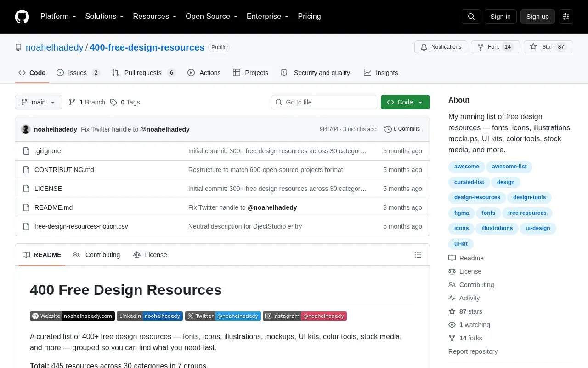Screen dimensions: 588x368
Task: Click the pulse icon beside Activity
Action: point(452,298)
